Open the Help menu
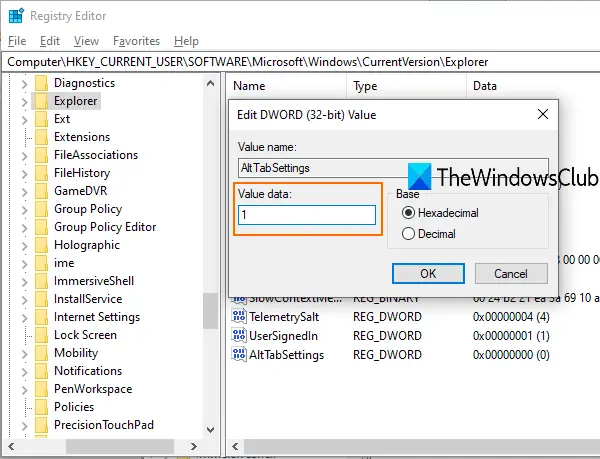This screenshot has height=459, width=600. pos(186,41)
